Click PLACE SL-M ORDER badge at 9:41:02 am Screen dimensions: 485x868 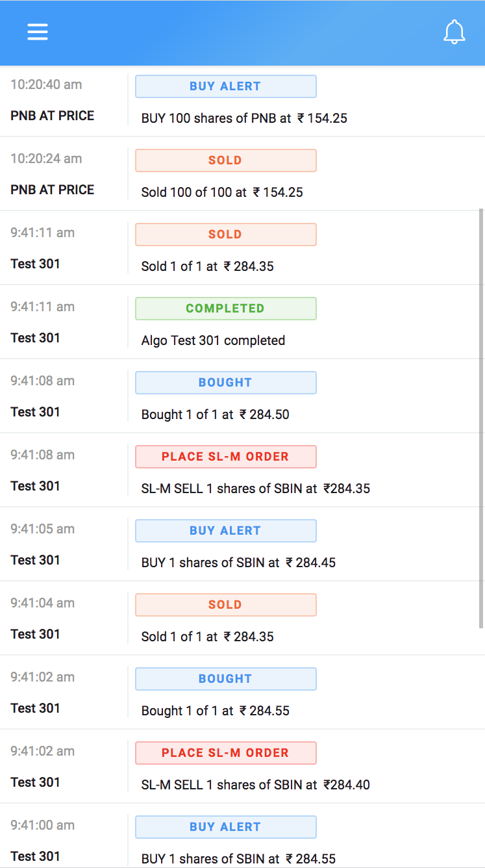[226, 753]
